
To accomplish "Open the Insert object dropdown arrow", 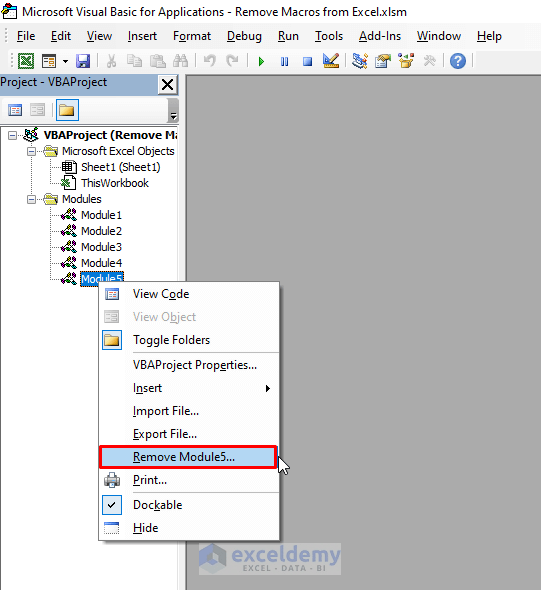I will (65, 61).
